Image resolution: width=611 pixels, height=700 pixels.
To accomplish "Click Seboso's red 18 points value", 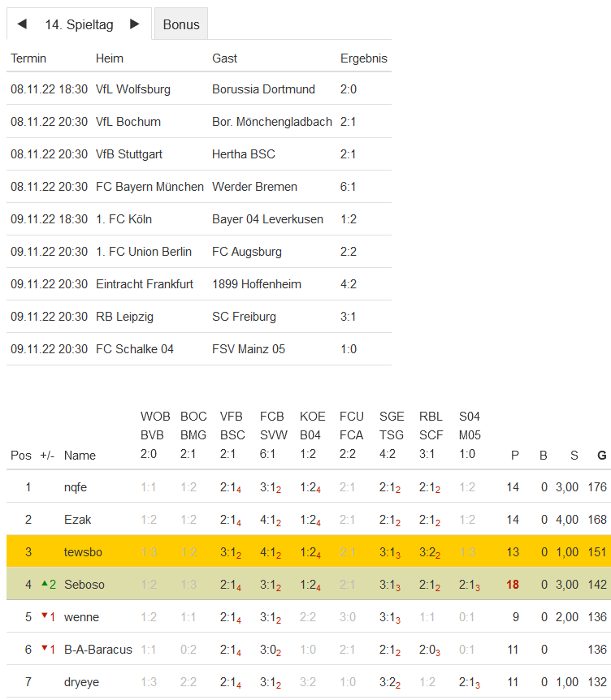I will [513, 585].
